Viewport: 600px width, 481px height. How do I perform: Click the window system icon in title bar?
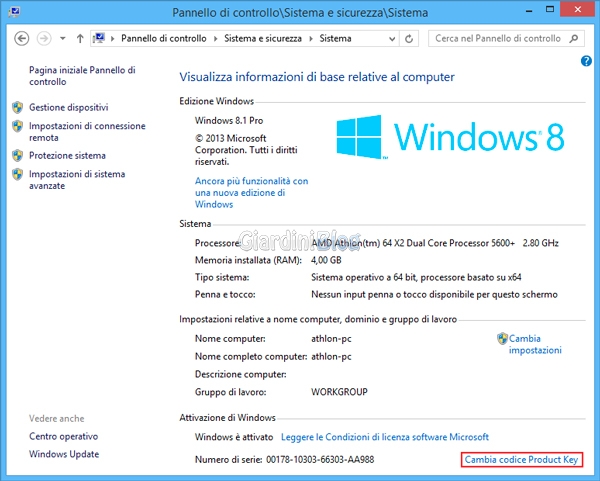tap(14, 11)
